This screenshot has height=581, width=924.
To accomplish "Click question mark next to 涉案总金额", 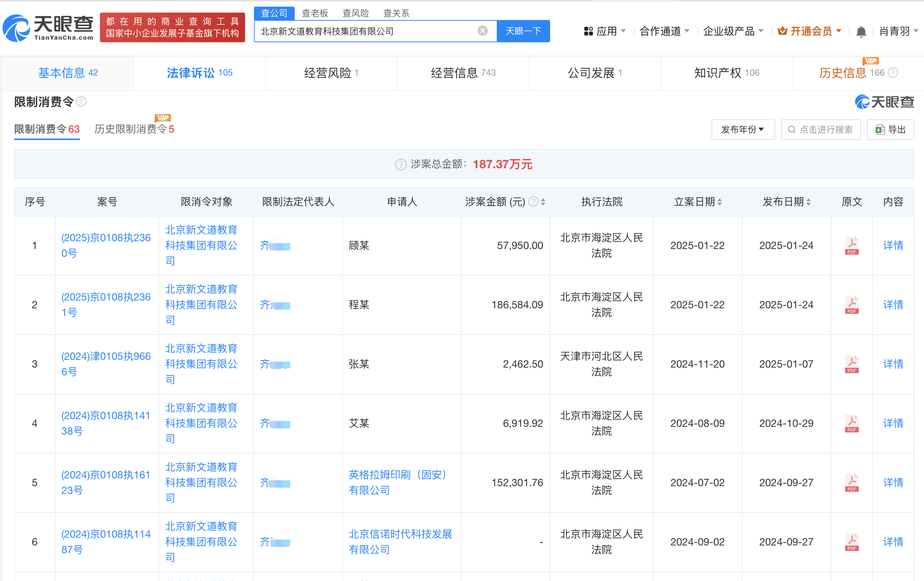I will click(x=400, y=165).
